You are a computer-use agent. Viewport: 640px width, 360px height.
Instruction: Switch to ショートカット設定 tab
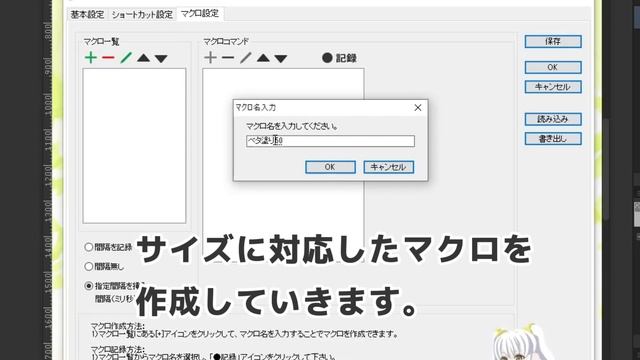[x=142, y=15]
